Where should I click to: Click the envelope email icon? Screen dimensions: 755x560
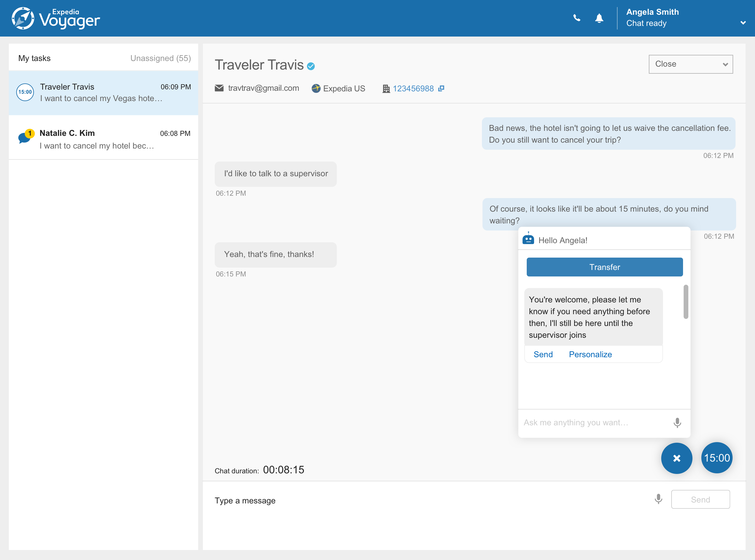[x=219, y=88]
